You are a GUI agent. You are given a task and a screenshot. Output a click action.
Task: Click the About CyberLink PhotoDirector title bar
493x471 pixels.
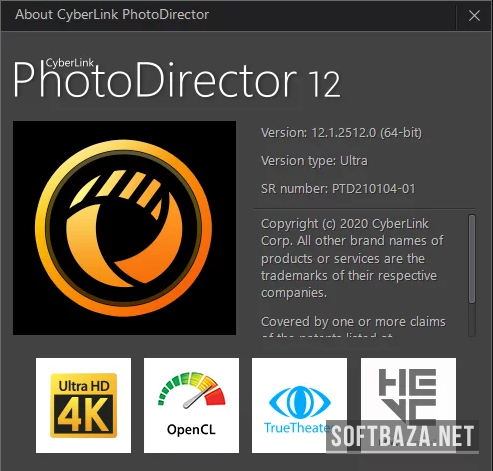click(228, 15)
